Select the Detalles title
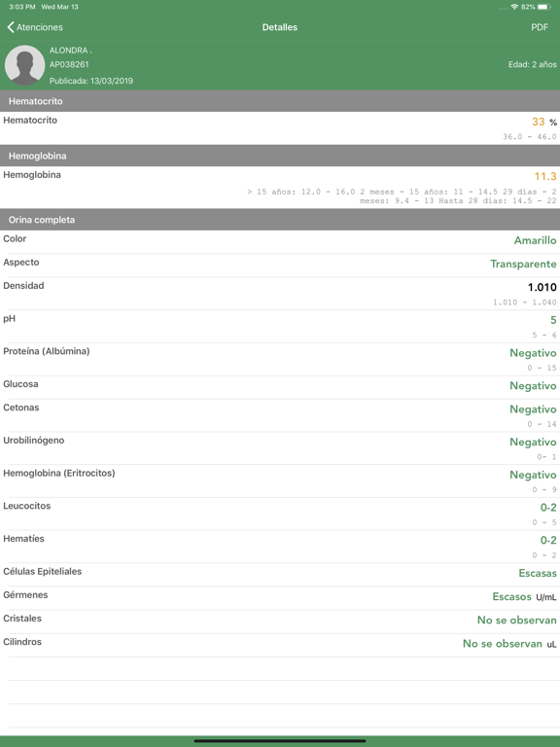 [x=280, y=27]
